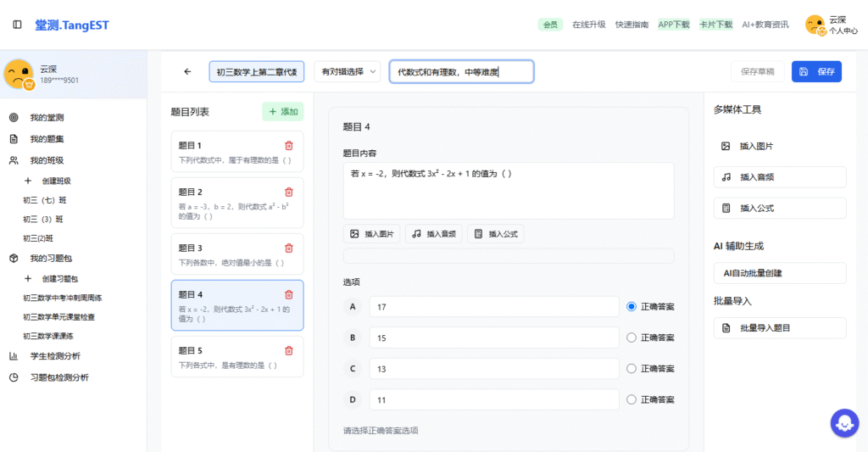Open 学生检测分析 from sidebar menu
Screen dimensions: 868x452
54,356
